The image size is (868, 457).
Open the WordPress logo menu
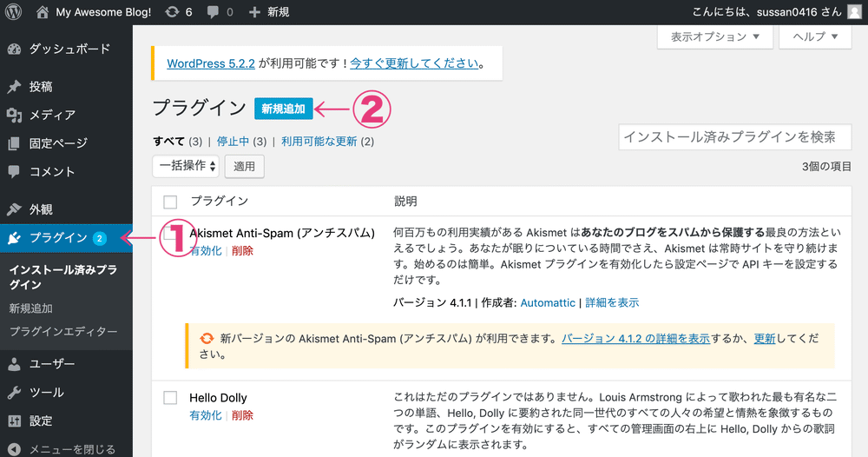pos(13,11)
